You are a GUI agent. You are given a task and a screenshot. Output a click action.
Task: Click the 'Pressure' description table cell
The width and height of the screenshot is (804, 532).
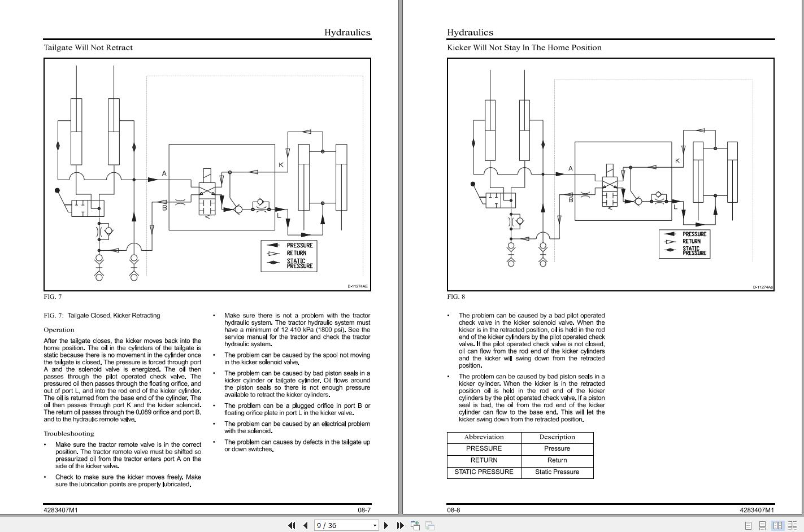(557, 448)
